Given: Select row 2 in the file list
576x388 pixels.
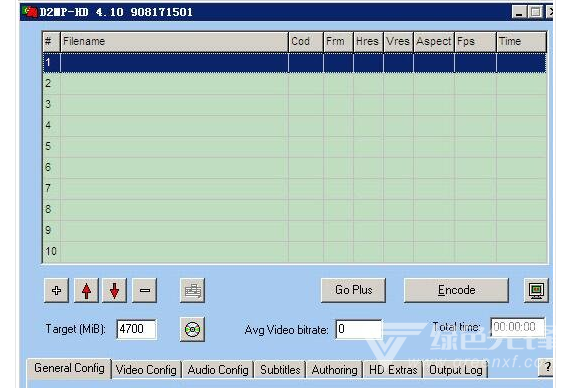Looking at the screenshot, I should 295,84.
